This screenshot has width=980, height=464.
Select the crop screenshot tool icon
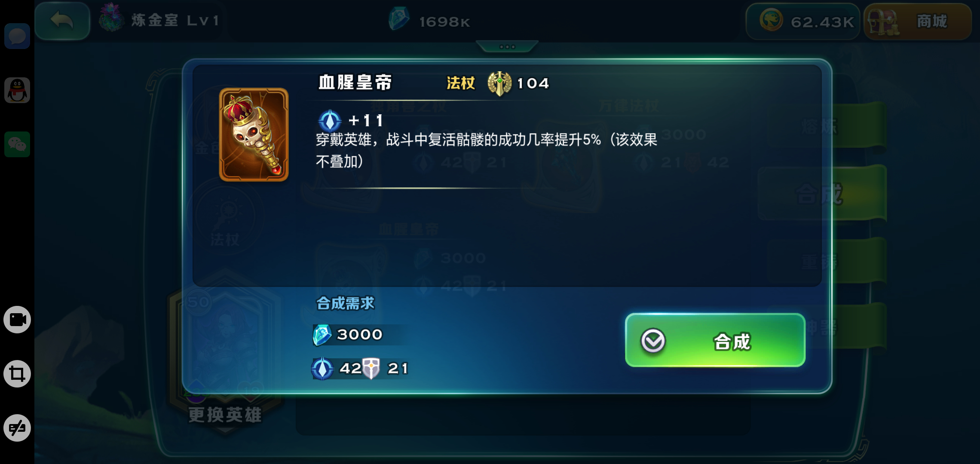click(x=17, y=374)
